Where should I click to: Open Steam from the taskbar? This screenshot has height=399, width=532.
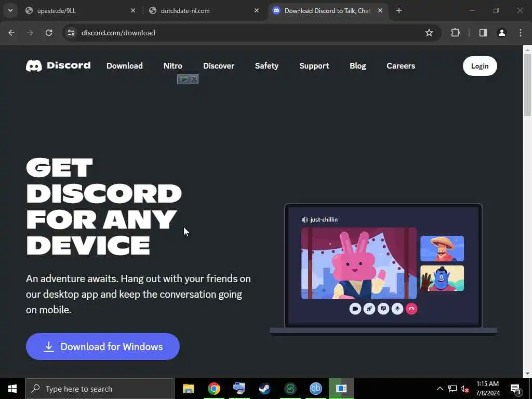264,389
